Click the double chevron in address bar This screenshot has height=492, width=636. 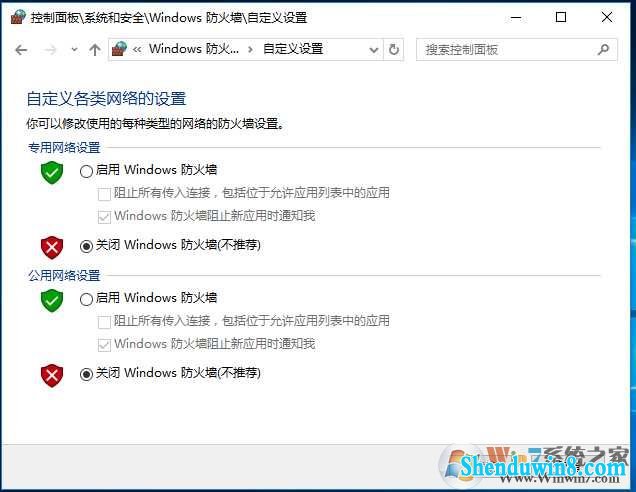(137, 49)
